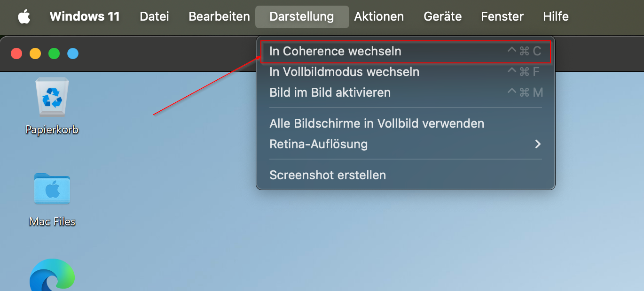Open the Geräte menu
The width and height of the screenshot is (644, 291).
pyautogui.click(x=443, y=16)
